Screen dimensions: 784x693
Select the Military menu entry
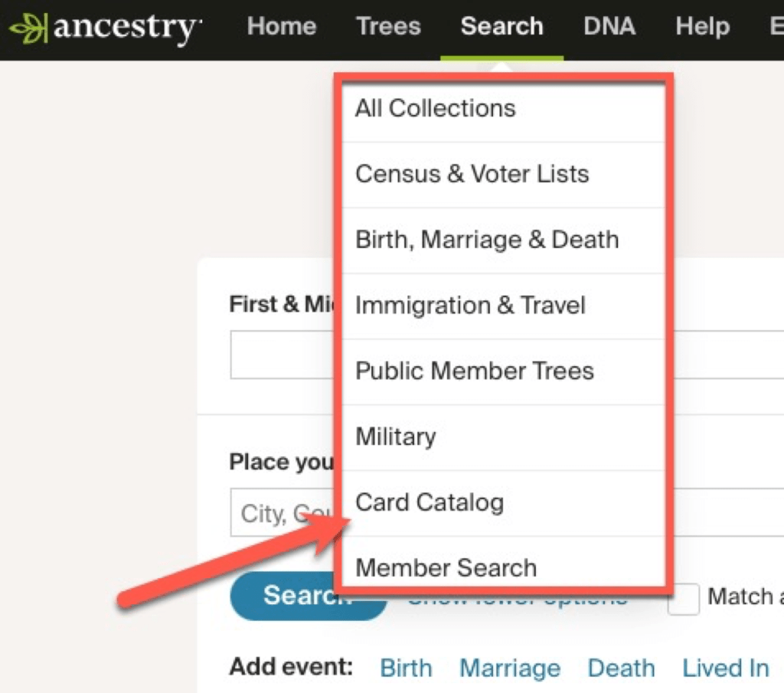tap(395, 437)
